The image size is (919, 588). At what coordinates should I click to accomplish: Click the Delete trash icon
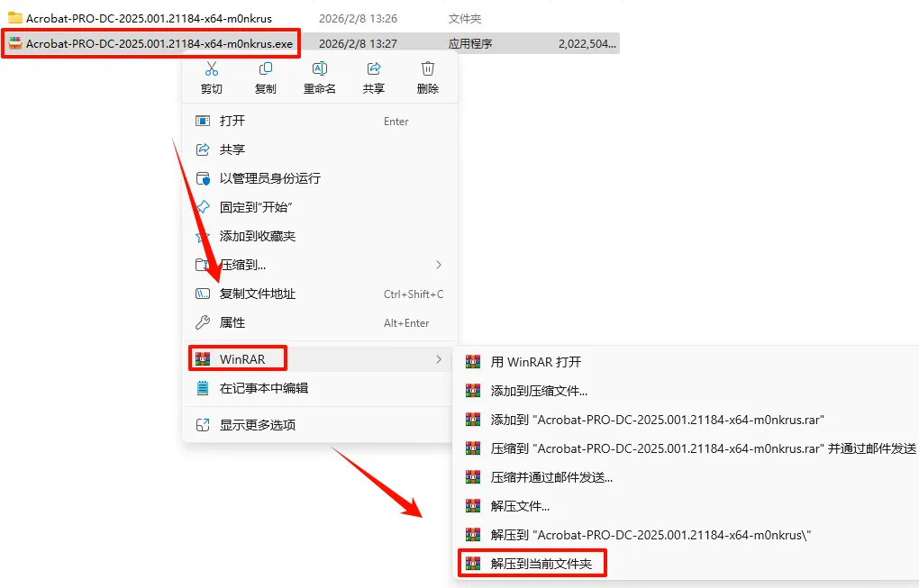tap(428, 69)
